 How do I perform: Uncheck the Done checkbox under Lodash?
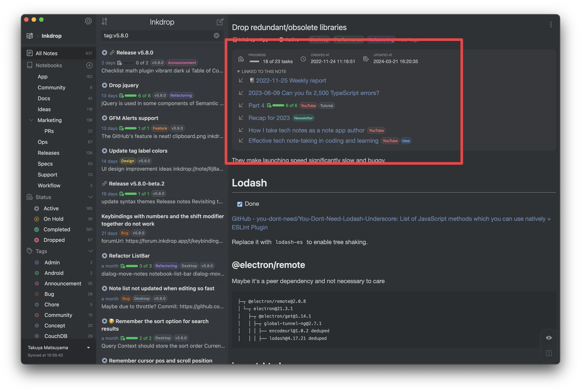click(240, 204)
